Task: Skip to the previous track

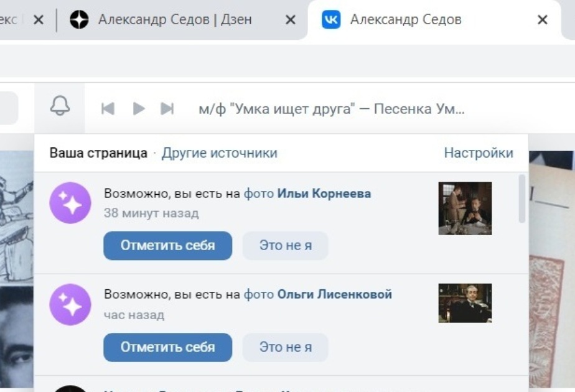Action: [108, 108]
